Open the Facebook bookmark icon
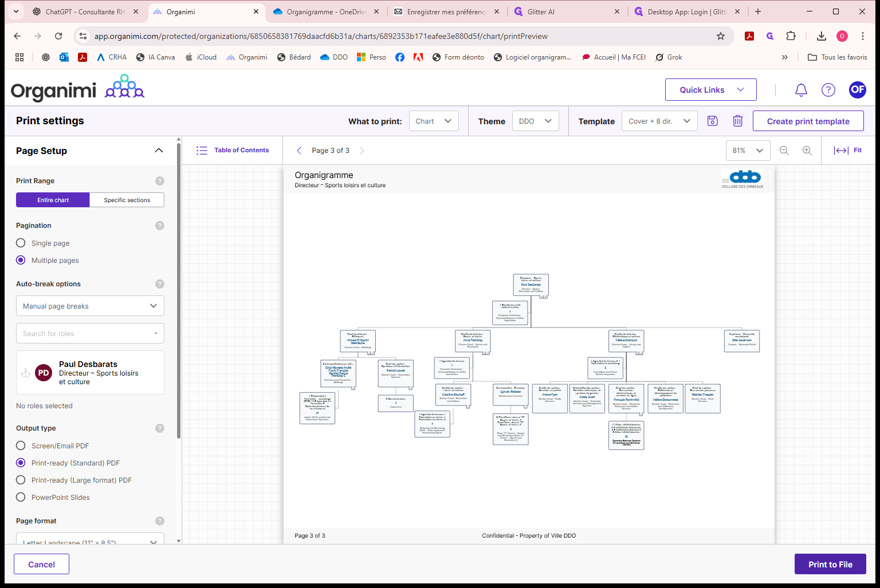This screenshot has width=880, height=588. (x=400, y=57)
